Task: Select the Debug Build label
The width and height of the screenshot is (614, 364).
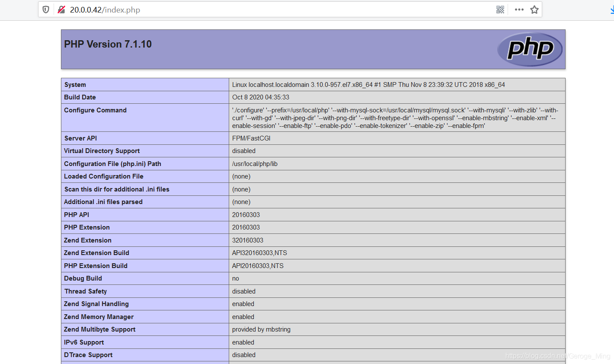Action: tap(83, 278)
